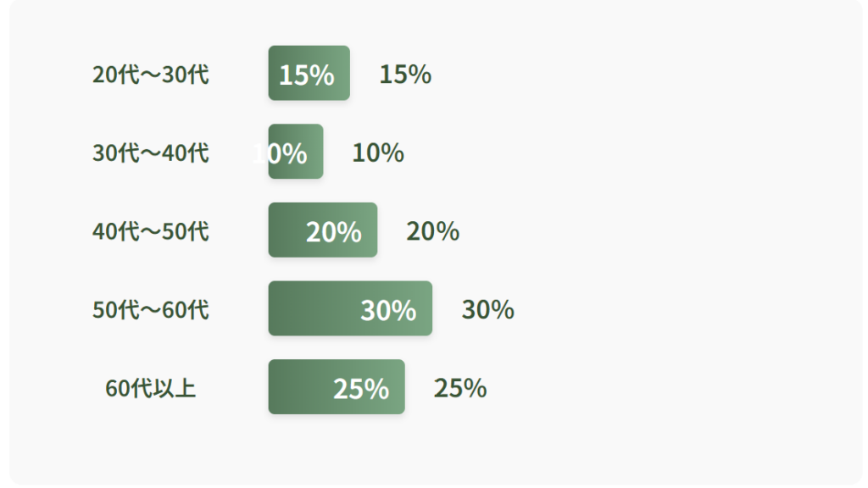
Task: Select the 30% longest green bar
Action: click(x=350, y=308)
